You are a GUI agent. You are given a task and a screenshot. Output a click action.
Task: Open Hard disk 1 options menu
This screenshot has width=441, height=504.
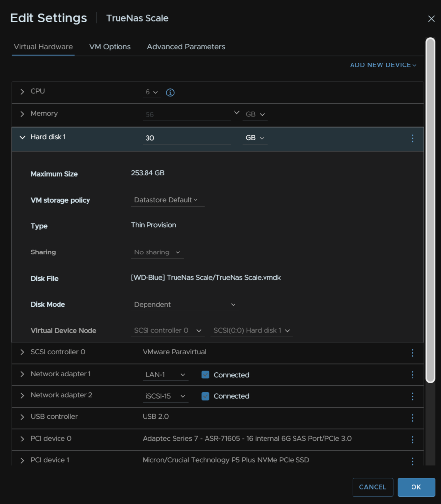coord(412,138)
